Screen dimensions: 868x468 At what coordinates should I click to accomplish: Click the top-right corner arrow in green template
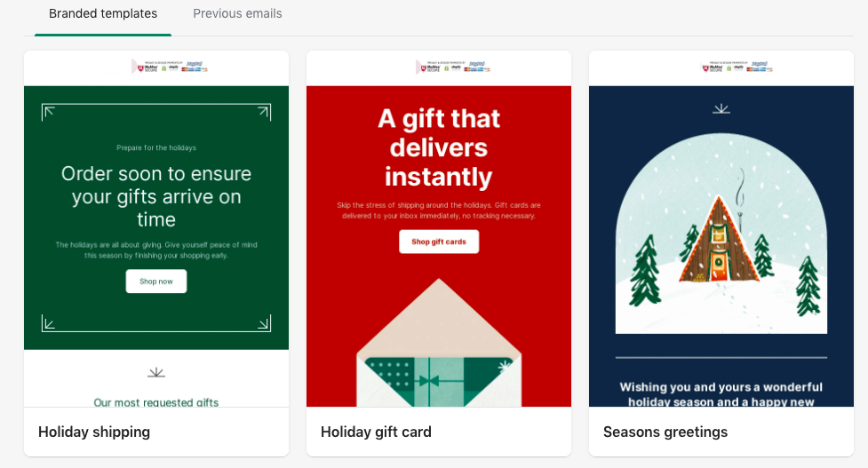263,111
